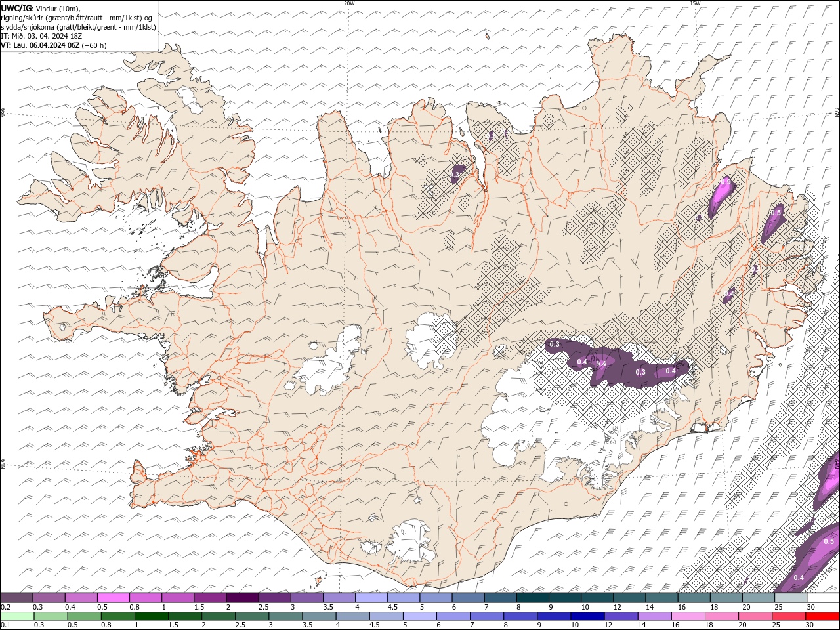Click the upper legend swatch labeled 18
This screenshot has height=630, width=840.
point(726,598)
